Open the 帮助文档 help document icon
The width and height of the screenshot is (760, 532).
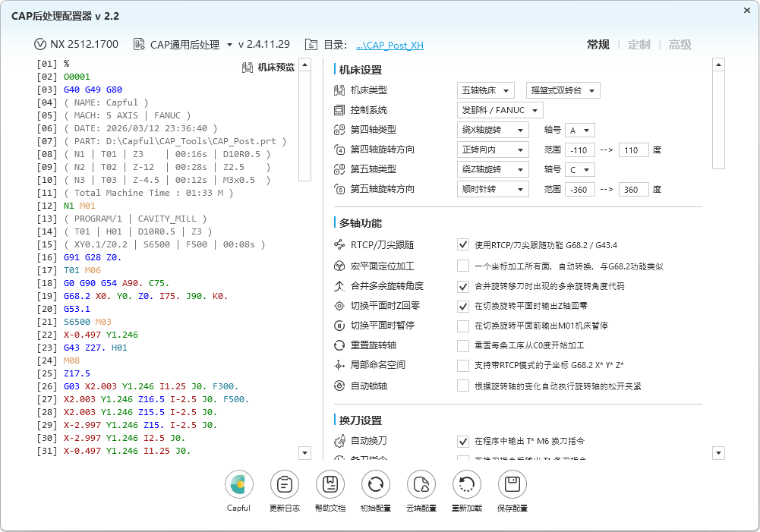[x=330, y=484]
